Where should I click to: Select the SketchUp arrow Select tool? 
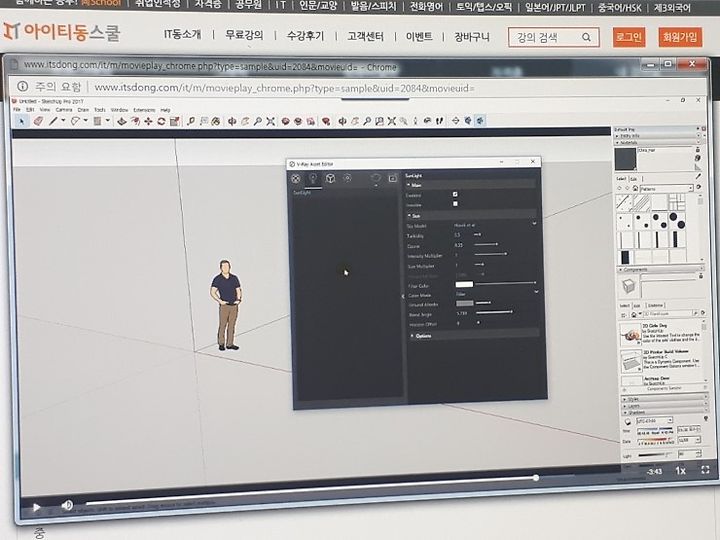(21, 121)
